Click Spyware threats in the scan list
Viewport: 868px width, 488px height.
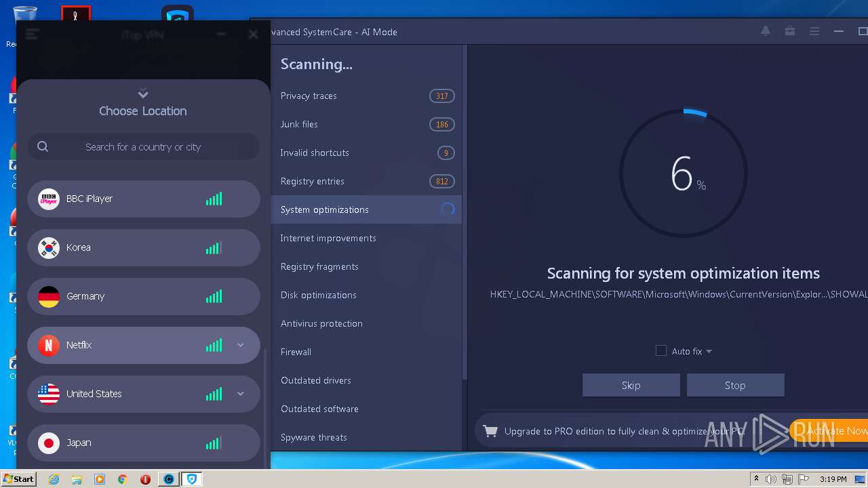366,437
